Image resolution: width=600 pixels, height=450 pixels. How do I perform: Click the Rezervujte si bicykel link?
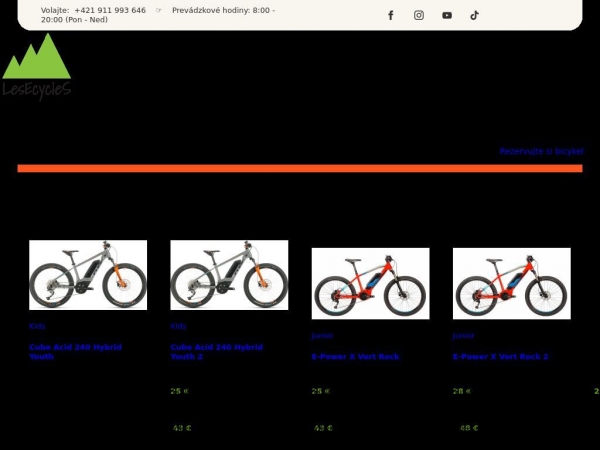click(541, 151)
